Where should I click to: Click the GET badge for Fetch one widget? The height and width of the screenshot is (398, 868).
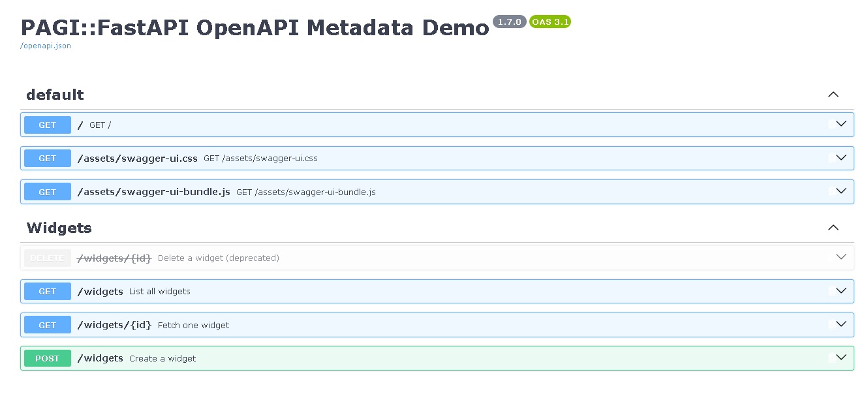[x=48, y=325]
